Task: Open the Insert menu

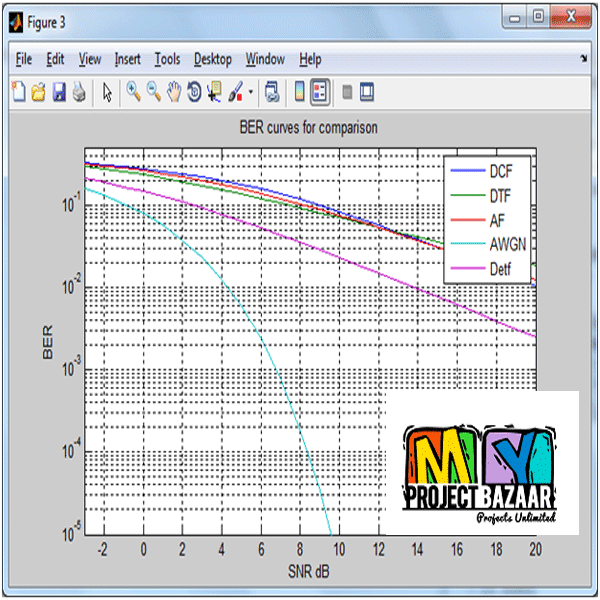Action: tap(128, 59)
